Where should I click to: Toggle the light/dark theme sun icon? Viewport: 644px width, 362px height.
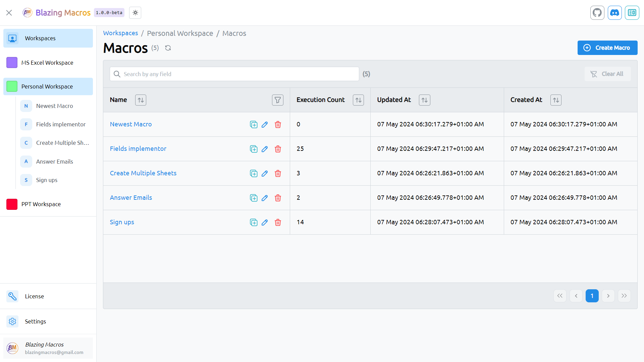coord(135,13)
